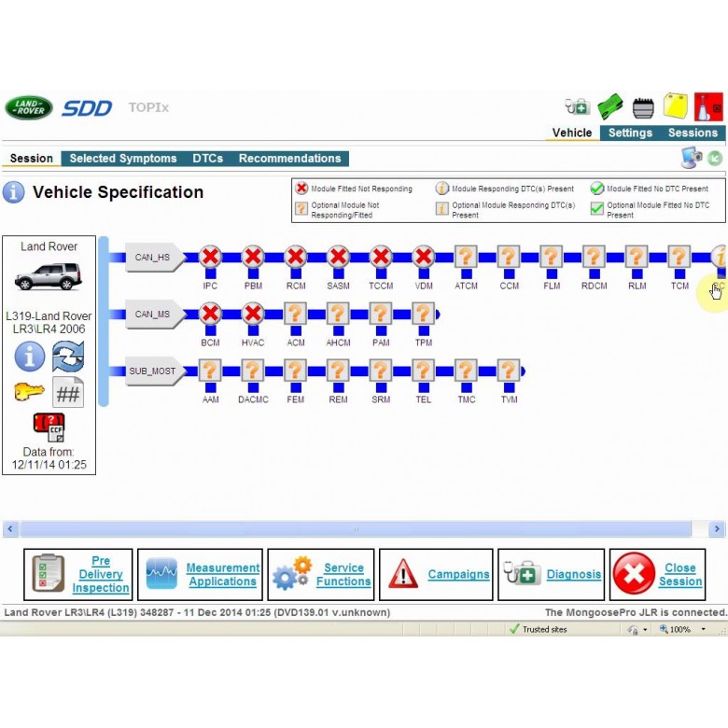Select the PAM module icon
Screen dimensions: 728x728
point(381,314)
